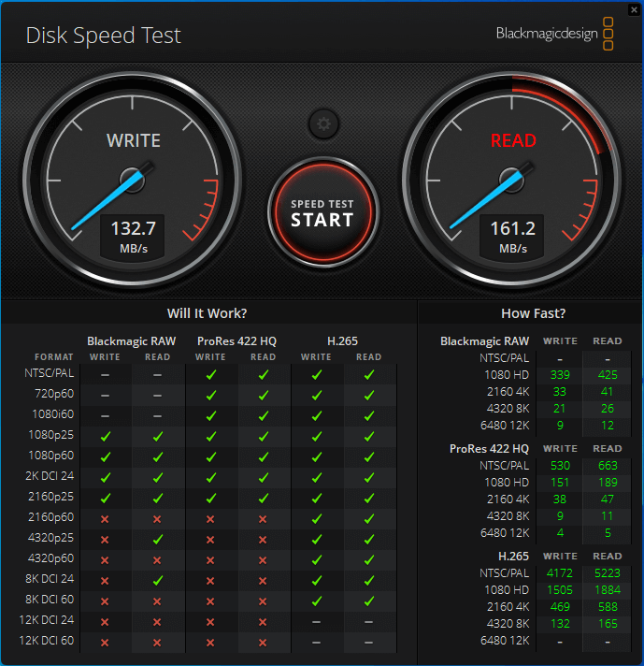Click the How Fast? heading
The height and width of the screenshot is (666, 644).
pyautogui.click(x=533, y=313)
